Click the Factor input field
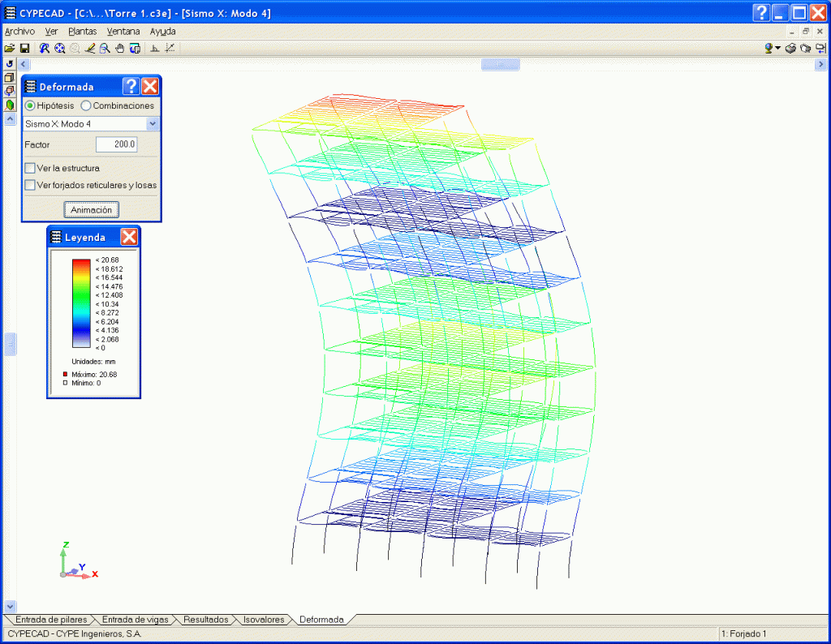831x644 pixels. [x=116, y=144]
